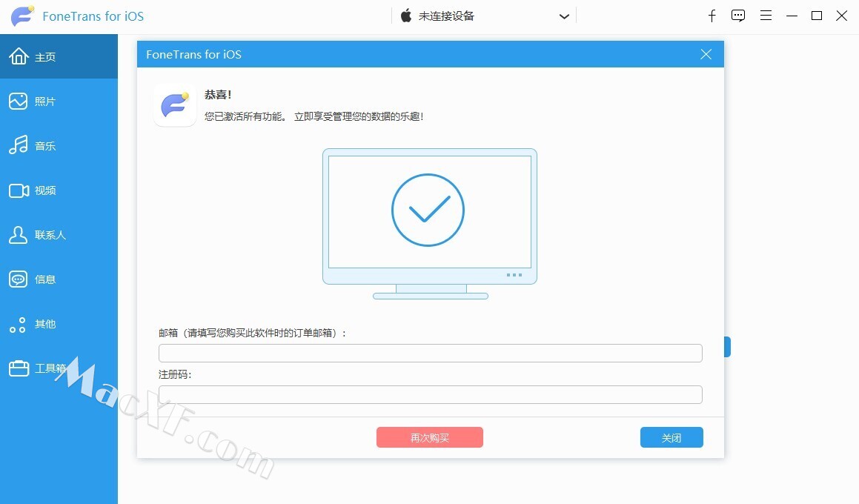The height and width of the screenshot is (504, 859).
Task: Click the FoneTrans for iOS dialog title
Action: (x=193, y=54)
